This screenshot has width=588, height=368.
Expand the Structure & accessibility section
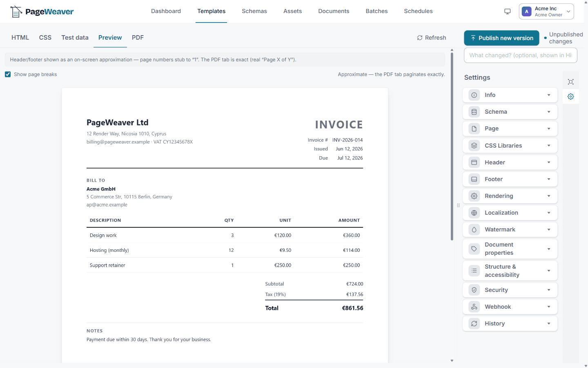click(510, 271)
